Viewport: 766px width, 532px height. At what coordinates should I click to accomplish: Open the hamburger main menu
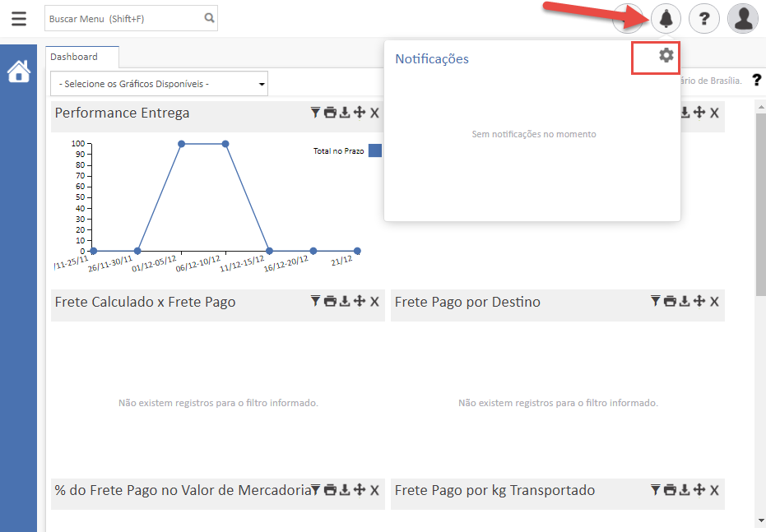click(18, 18)
